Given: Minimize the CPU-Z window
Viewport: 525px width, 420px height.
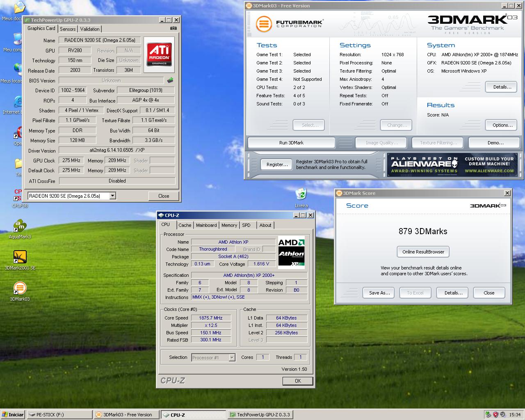Looking at the screenshot, I should [296, 215].
